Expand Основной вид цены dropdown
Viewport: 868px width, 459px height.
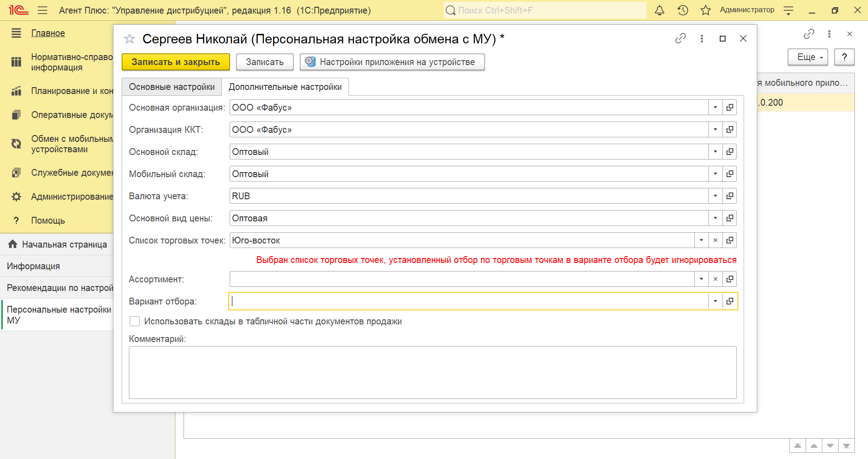click(715, 218)
